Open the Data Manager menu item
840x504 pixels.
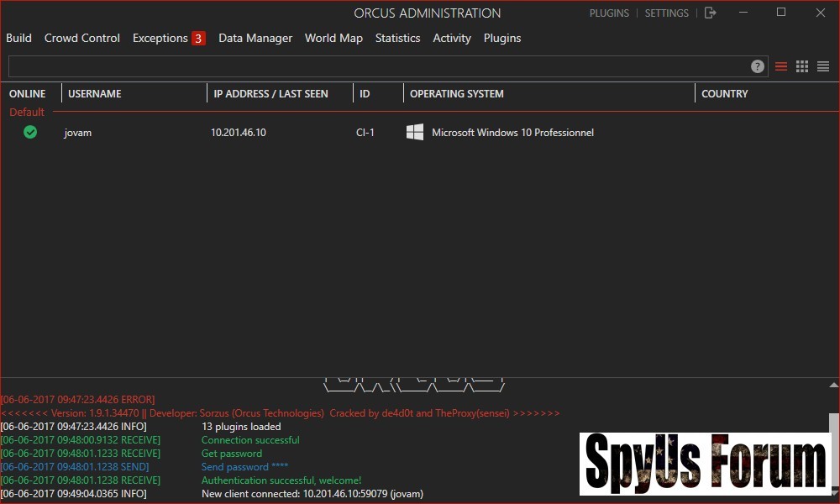(x=255, y=38)
